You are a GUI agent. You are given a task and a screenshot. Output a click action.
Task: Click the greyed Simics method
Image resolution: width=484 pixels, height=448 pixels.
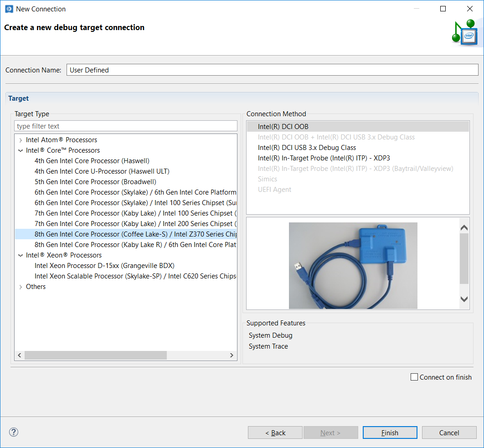[x=268, y=179]
